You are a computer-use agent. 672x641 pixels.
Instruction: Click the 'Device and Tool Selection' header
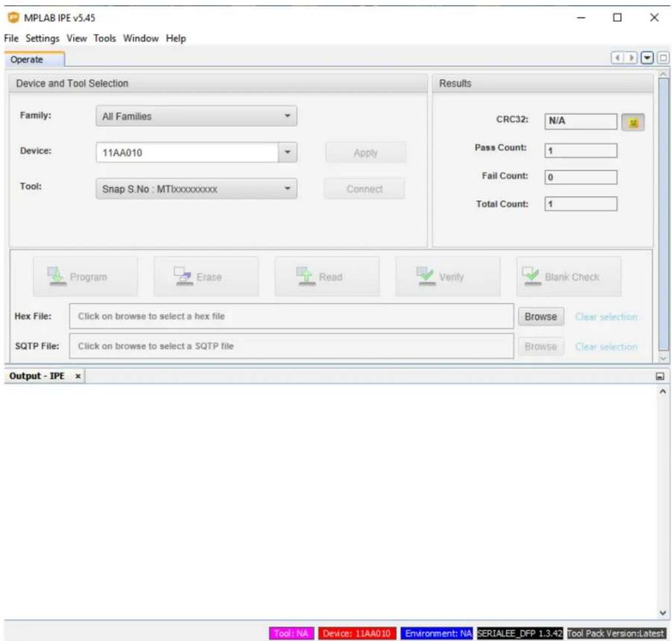(218, 84)
